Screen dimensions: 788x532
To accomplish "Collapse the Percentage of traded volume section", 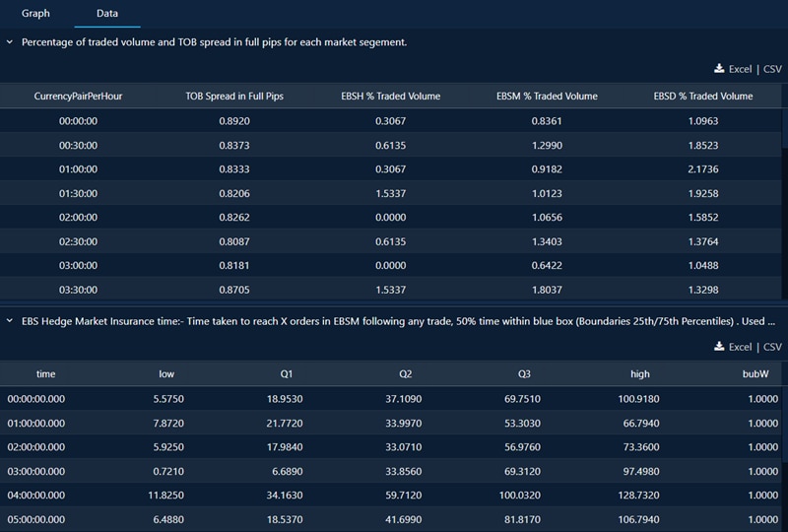I will (x=10, y=42).
